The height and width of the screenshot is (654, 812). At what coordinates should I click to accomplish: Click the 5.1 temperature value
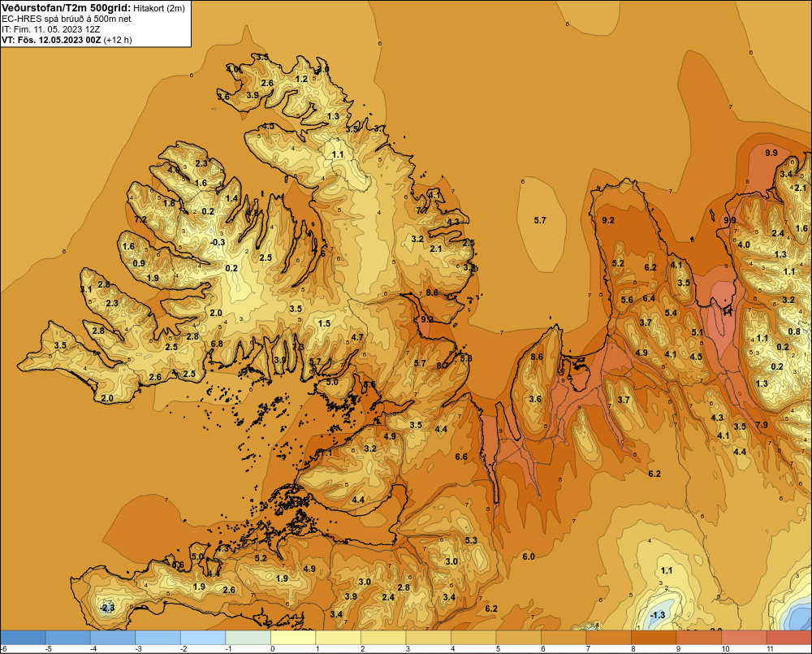click(x=698, y=332)
